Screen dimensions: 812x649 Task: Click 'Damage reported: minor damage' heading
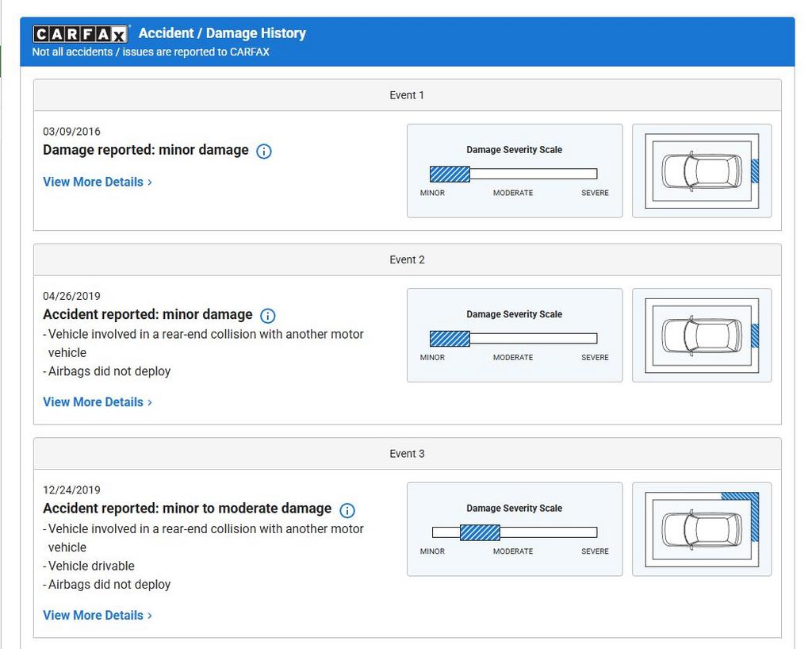pyautogui.click(x=146, y=150)
